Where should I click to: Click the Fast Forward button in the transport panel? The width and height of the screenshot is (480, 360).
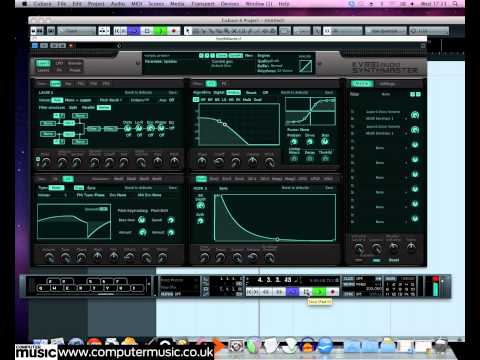tap(279, 292)
